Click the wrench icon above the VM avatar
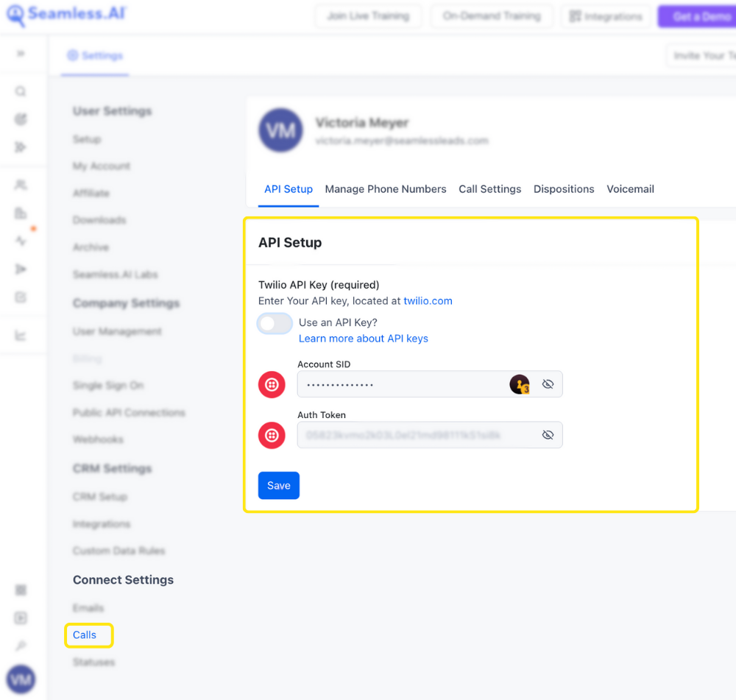736x700 pixels. pyautogui.click(x=21, y=646)
